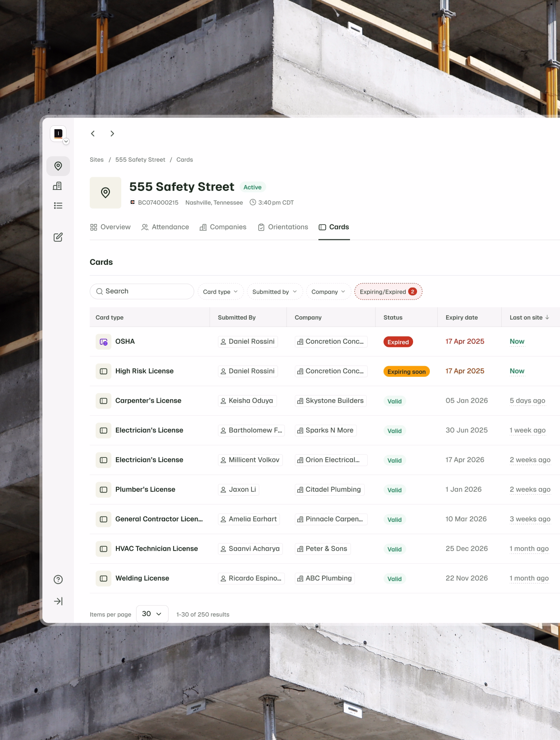
Task: Switch to the Overview tab
Action: [110, 227]
